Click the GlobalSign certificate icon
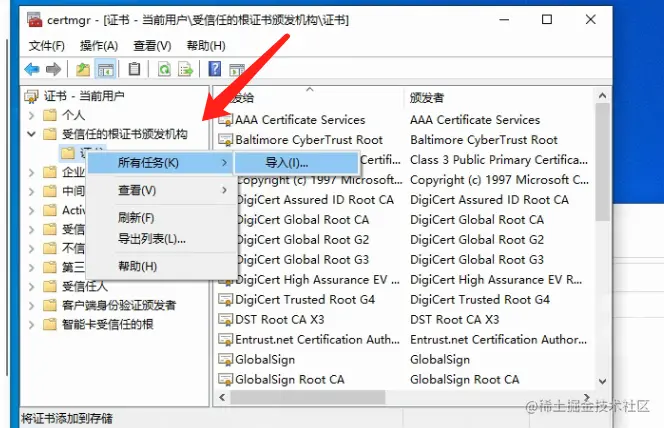Viewport: 664px width, 428px height. pyautogui.click(x=225, y=359)
